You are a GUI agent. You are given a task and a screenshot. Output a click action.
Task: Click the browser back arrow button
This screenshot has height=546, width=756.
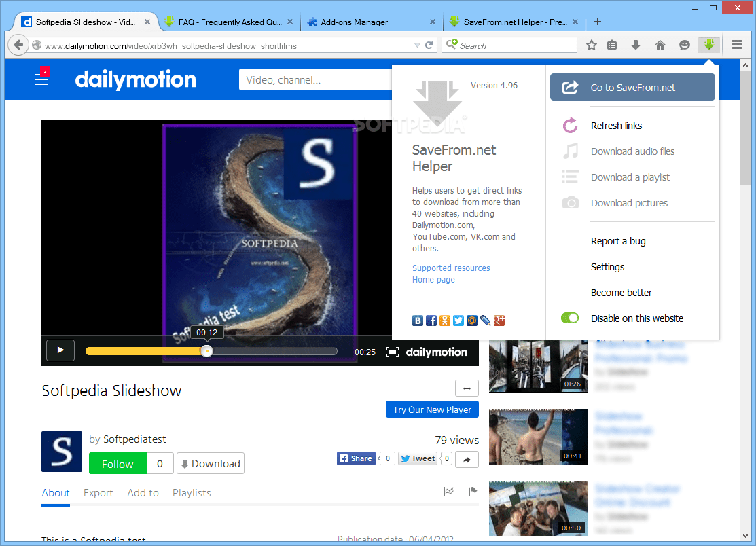18,45
